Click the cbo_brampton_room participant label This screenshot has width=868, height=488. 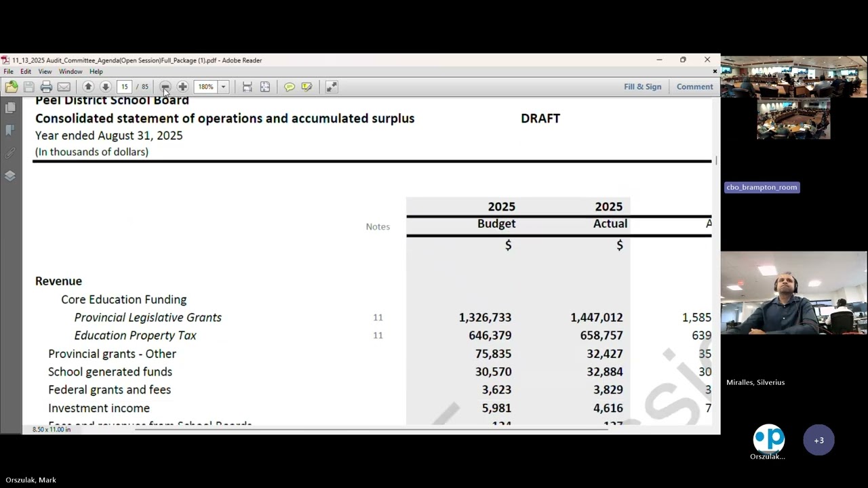tap(762, 187)
